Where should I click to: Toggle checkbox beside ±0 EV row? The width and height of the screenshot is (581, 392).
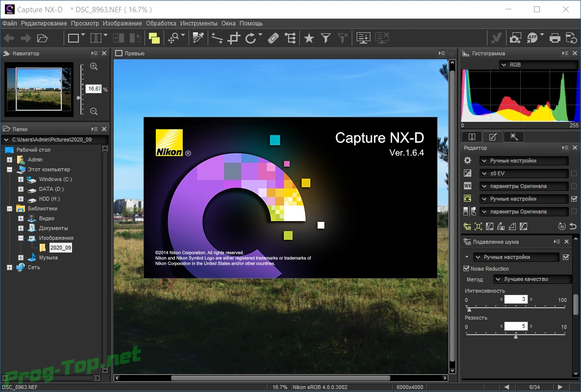point(574,173)
